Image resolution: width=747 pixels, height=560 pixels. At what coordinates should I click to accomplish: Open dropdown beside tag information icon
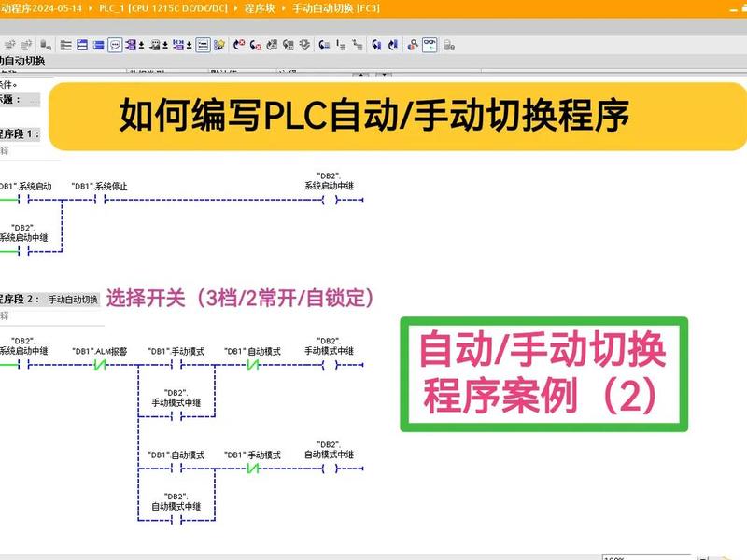pyautogui.click(x=165, y=46)
